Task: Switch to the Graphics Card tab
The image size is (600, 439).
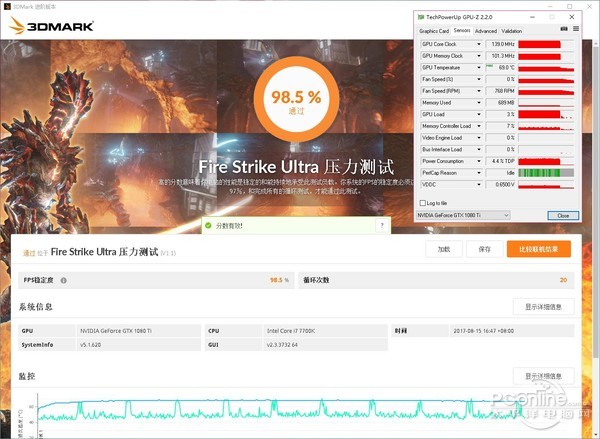Action: click(434, 31)
